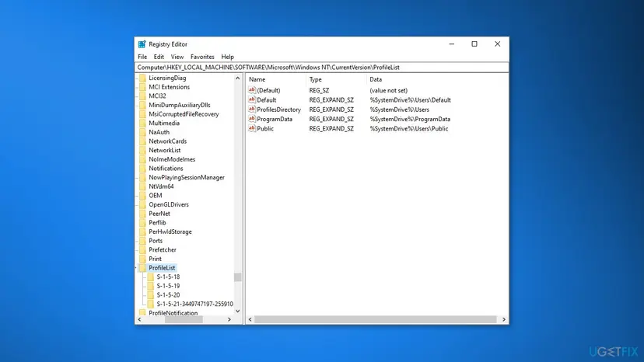Viewport: 644px width, 362px height.
Task: Click the string icon beside ProfilesDirectory
Action: 252,110
